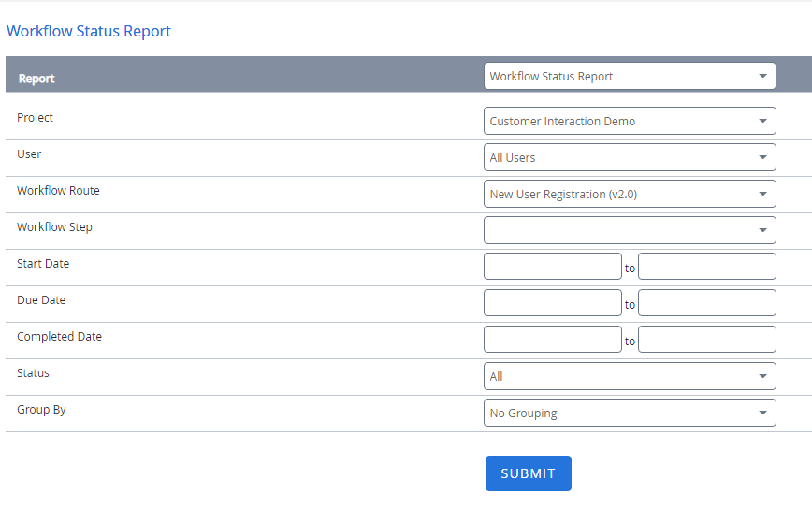Open the Status dropdown set to All
The height and width of the screenshot is (509, 812).
click(x=630, y=376)
